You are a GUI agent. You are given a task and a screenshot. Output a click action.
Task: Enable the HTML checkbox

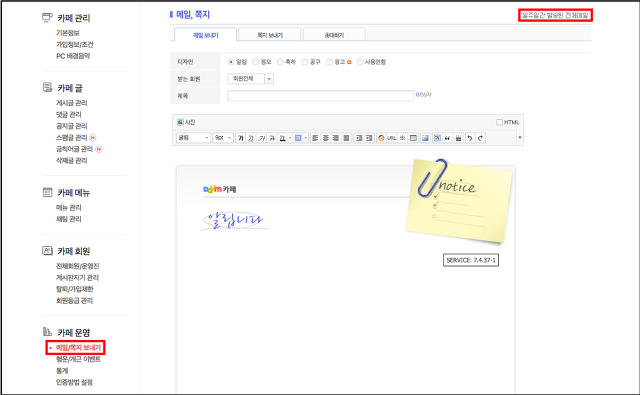(x=499, y=122)
